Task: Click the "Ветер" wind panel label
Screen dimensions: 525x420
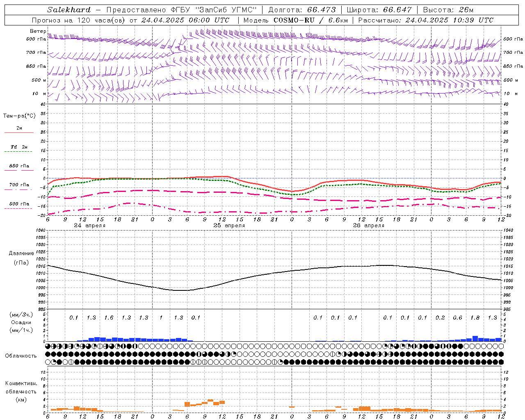Action: [x=38, y=31]
